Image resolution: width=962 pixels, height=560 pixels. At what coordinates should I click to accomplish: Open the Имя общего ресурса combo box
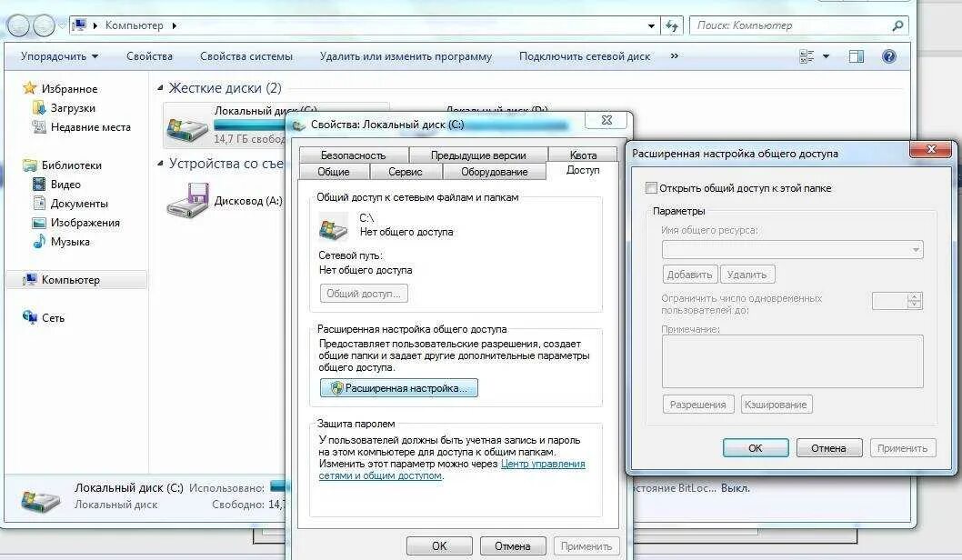[x=792, y=250]
